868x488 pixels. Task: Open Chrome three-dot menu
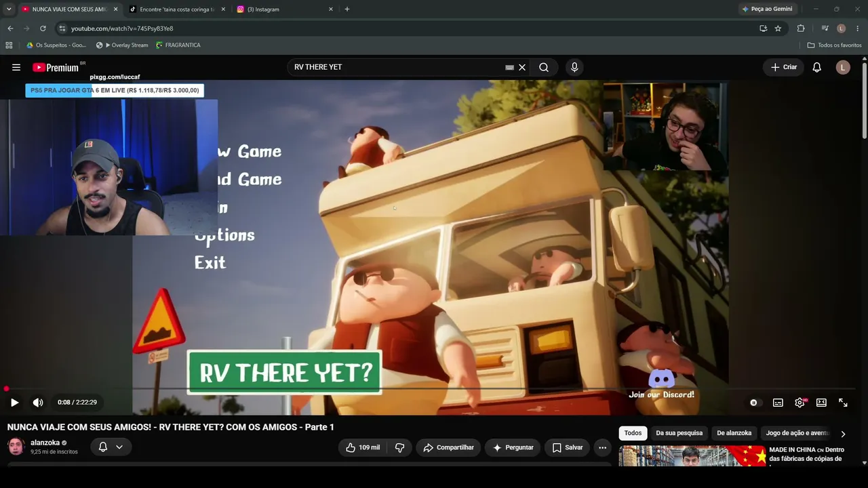click(858, 28)
